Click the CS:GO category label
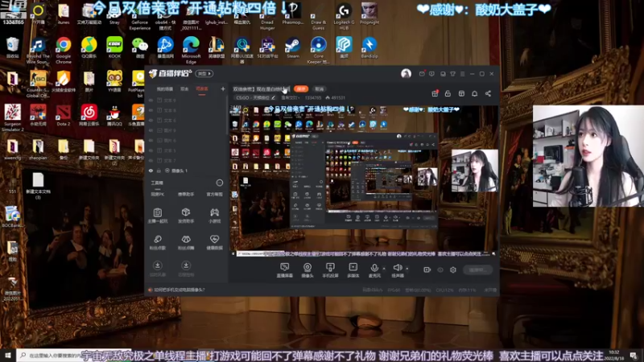 point(253,97)
